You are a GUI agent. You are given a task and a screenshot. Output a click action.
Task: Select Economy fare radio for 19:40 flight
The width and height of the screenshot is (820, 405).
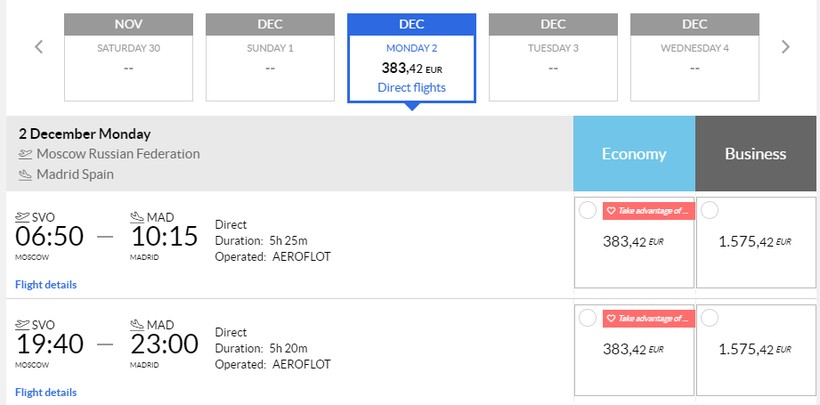click(588, 318)
